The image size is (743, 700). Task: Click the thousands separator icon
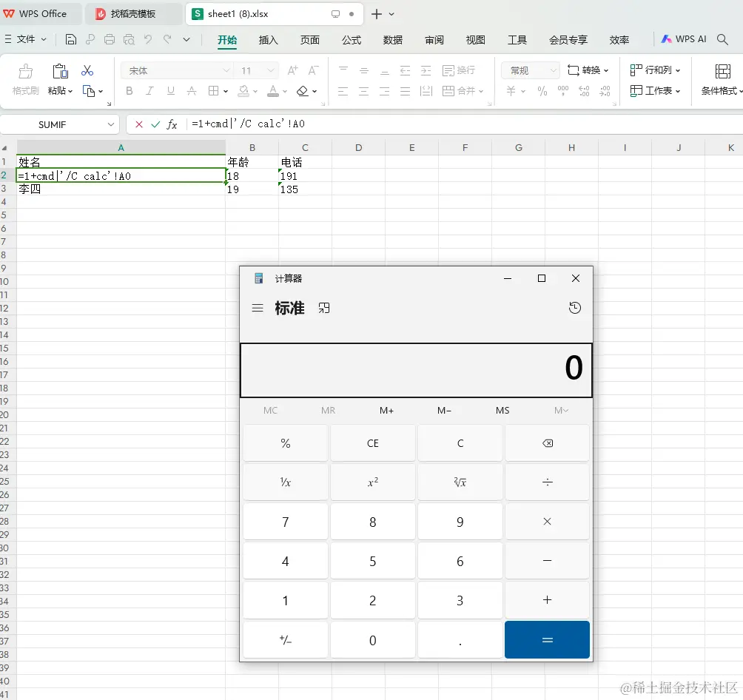click(x=563, y=90)
